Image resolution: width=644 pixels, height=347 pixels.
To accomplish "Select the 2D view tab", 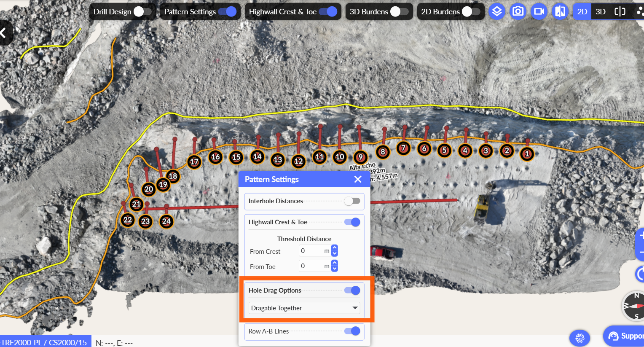I will (x=582, y=11).
